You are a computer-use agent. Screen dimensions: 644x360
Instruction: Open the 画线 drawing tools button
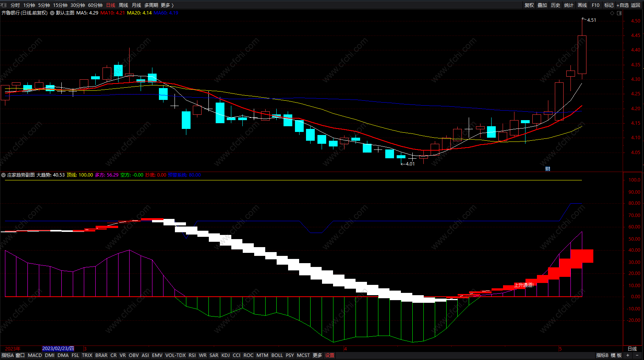click(582, 5)
